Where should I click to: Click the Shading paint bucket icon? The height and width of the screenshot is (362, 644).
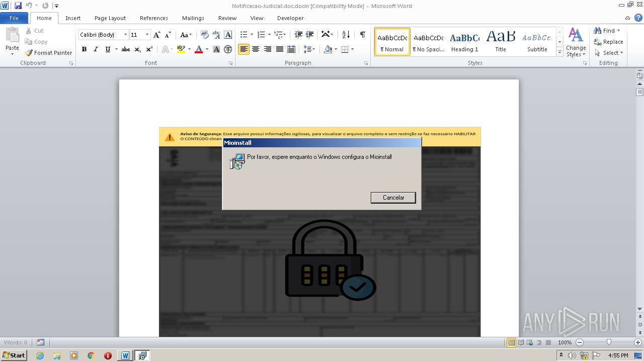[x=328, y=49]
